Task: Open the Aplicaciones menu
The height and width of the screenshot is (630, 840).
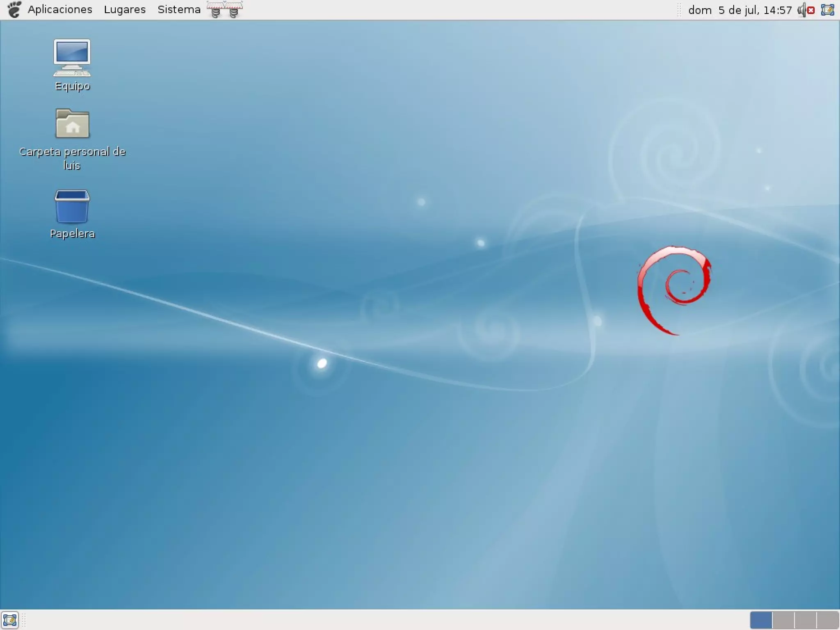Action: 59,9
